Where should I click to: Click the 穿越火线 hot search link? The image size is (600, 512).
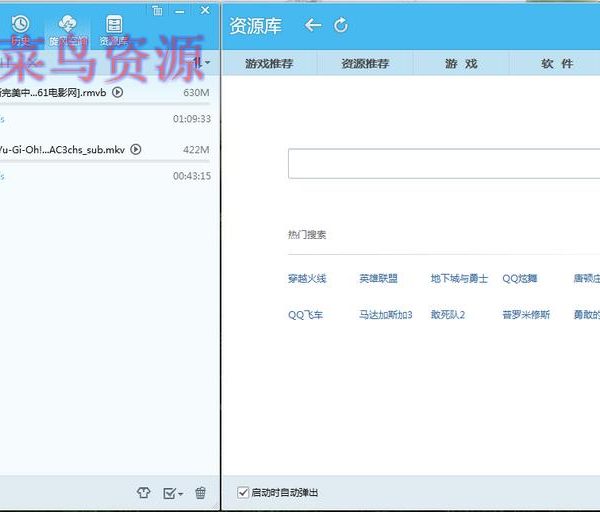tap(307, 279)
